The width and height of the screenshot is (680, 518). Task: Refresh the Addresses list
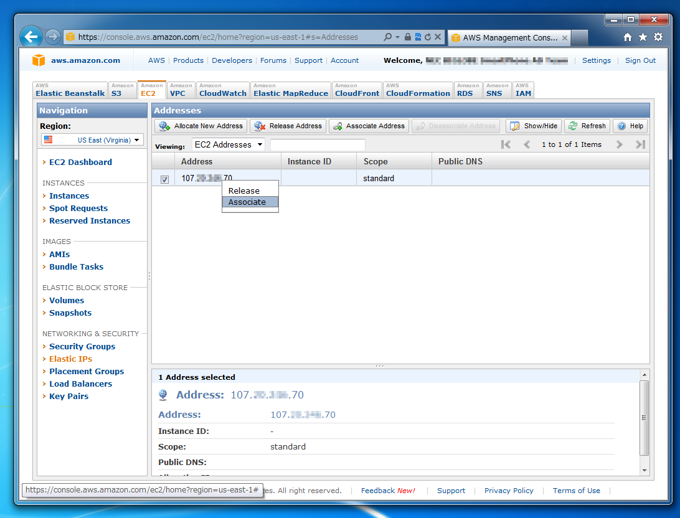tap(587, 126)
